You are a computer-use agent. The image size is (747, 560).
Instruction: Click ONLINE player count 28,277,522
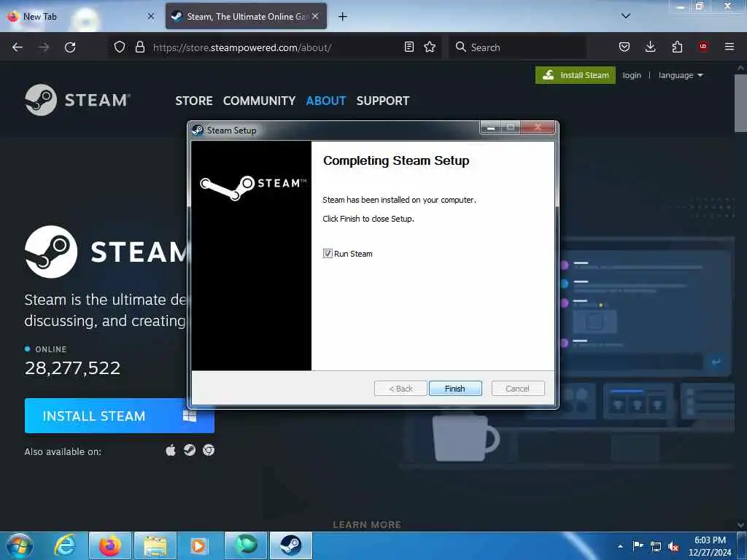click(x=72, y=367)
